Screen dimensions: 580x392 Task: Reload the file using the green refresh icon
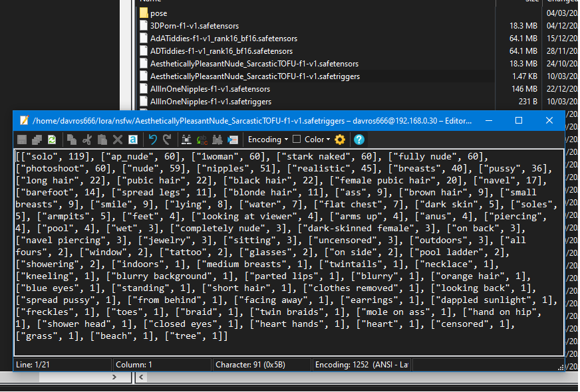pyautogui.click(x=51, y=140)
